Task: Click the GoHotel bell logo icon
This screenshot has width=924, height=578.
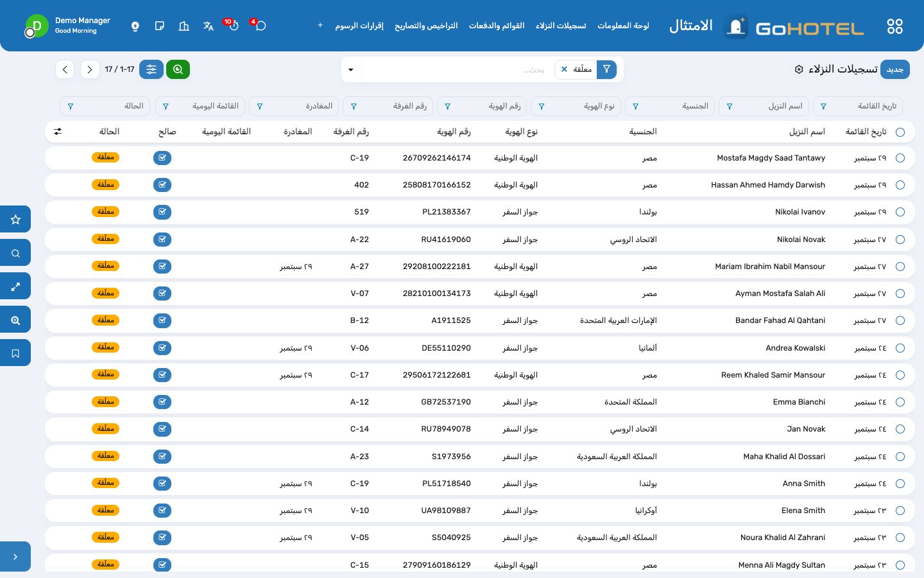Action: tap(736, 26)
